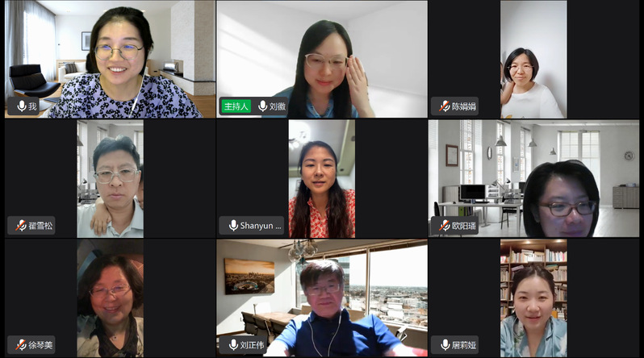Click the muted microphone icon beside 徐琴美
The width and height of the screenshot is (644, 358).
(21, 345)
